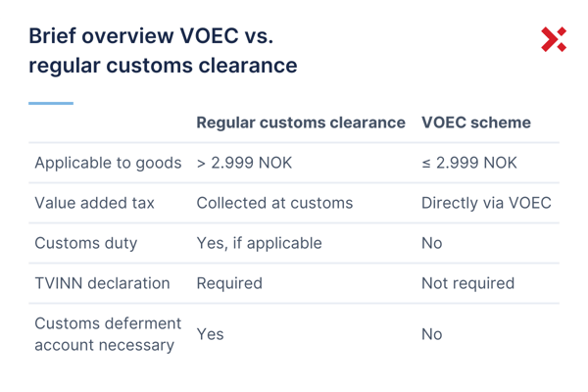Click the 'Applicable to goods' row label
This screenshot has height=392, width=588.
108,164
